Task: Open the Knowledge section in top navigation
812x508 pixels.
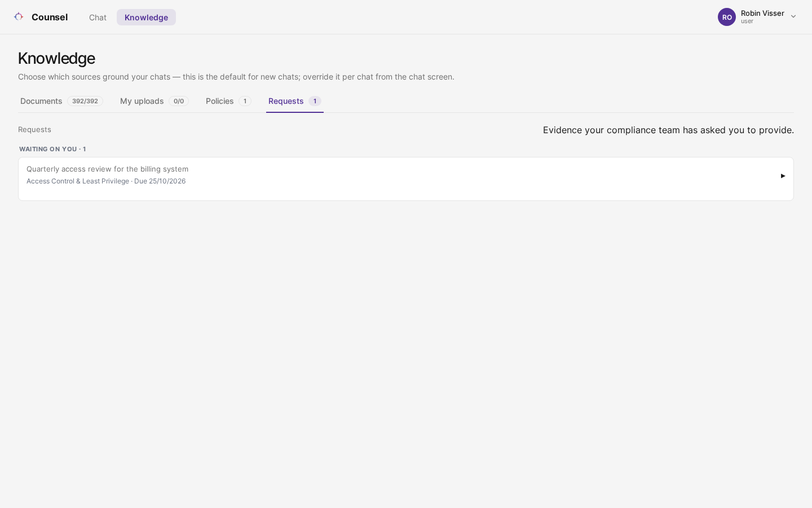Action: pyautogui.click(x=146, y=17)
